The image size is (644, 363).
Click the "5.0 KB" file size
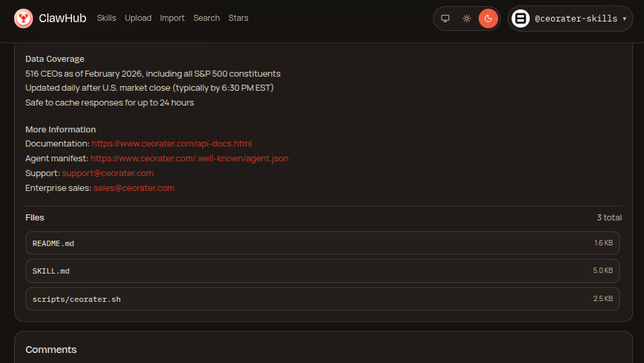pos(602,271)
